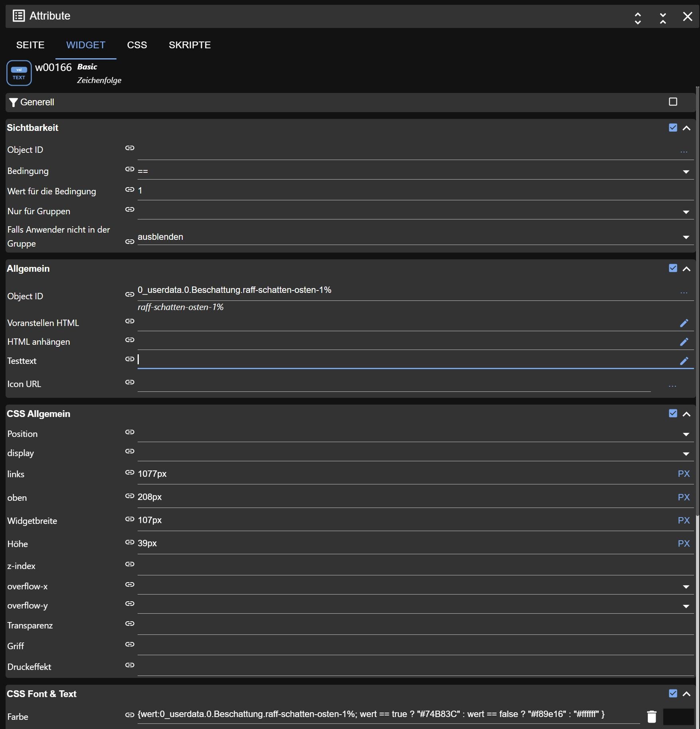Screen dimensions: 700x729
Task: Collapse the Allgemein section
Action: (x=686, y=269)
